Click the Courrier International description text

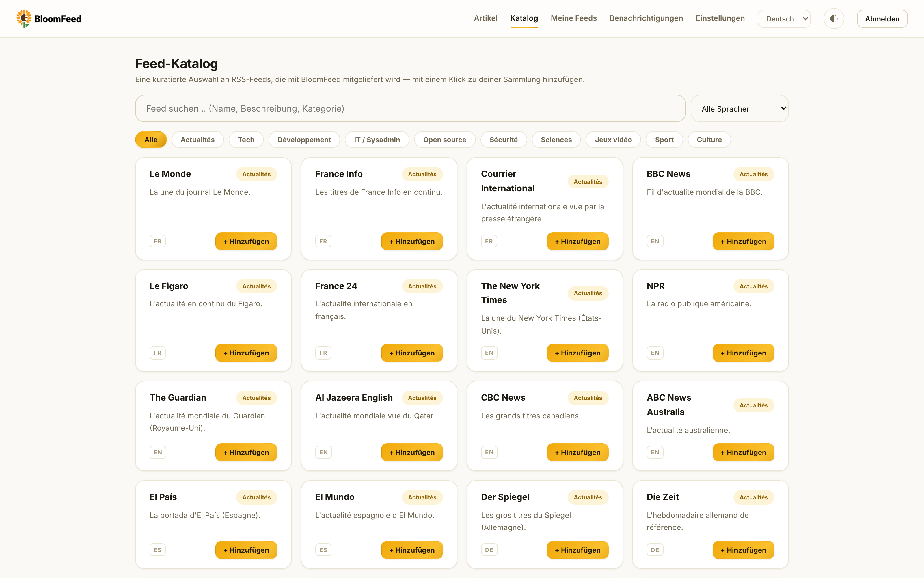[542, 212]
